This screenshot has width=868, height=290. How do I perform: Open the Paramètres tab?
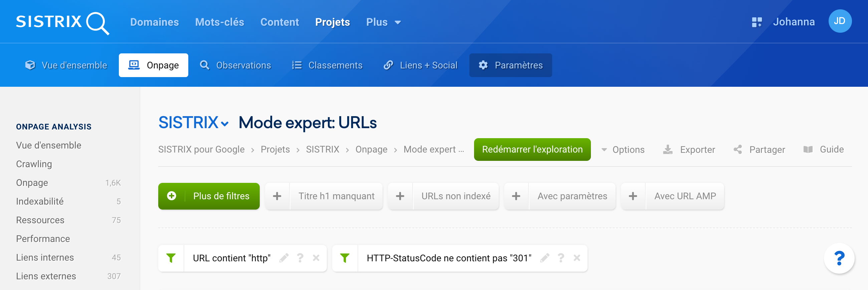510,65
